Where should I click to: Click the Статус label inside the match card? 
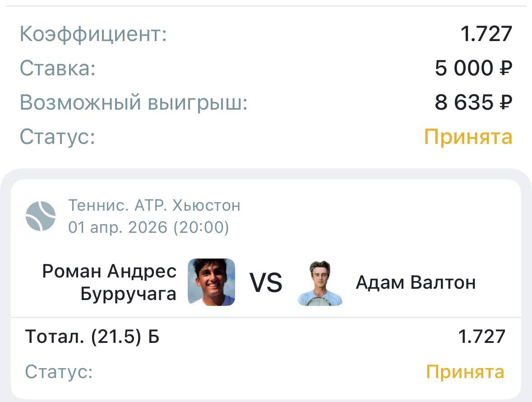(59, 372)
